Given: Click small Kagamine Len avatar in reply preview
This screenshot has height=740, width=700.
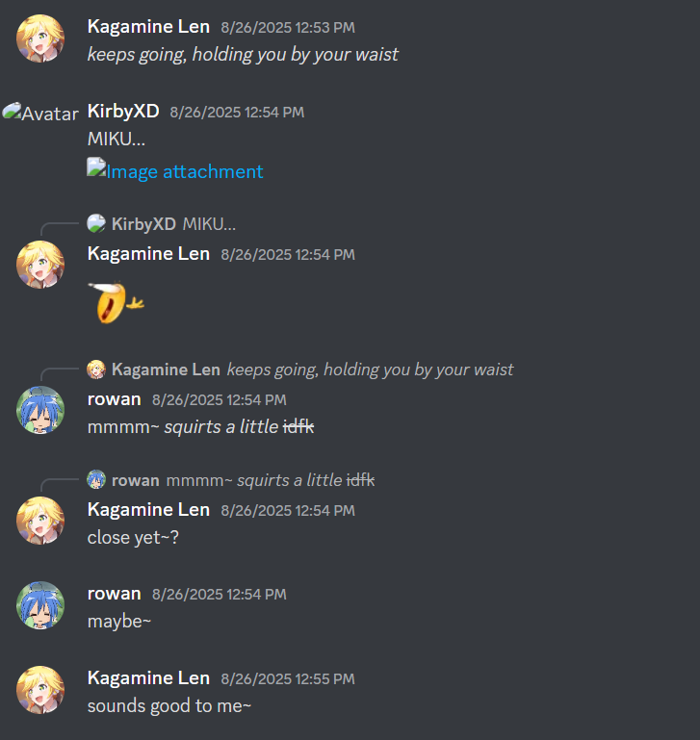Looking at the screenshot, I should [x=96, y=370].
